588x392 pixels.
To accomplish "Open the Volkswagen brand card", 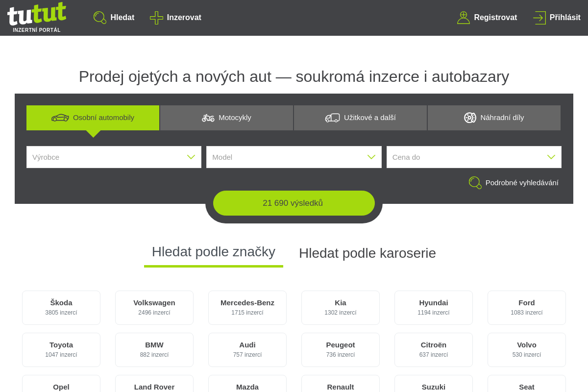I will tap(154, 308).
